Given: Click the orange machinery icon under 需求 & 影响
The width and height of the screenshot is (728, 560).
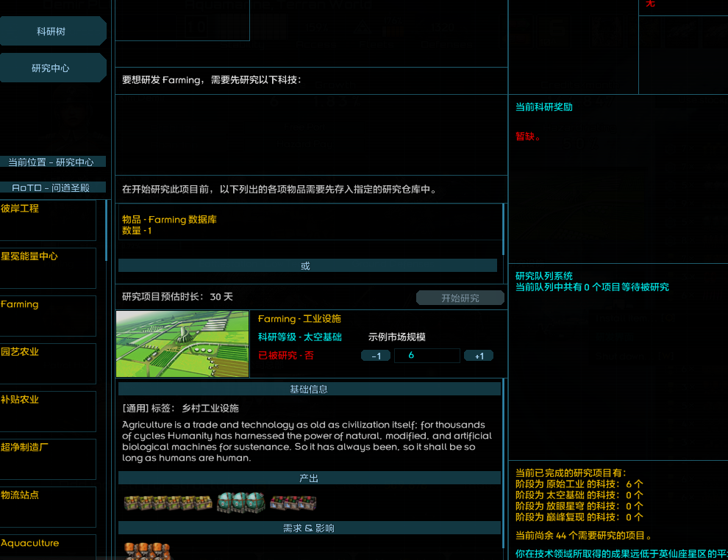Looking at the screenshot, I should 147,550.
